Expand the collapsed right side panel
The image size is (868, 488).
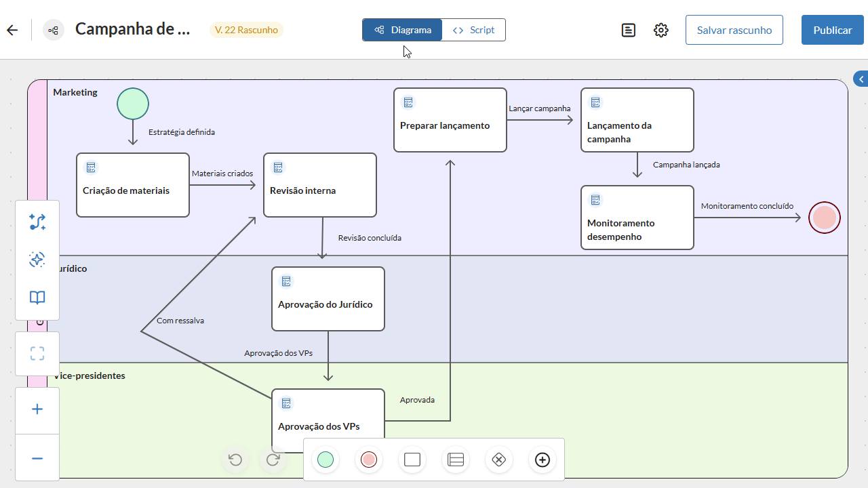pos(860,77)
